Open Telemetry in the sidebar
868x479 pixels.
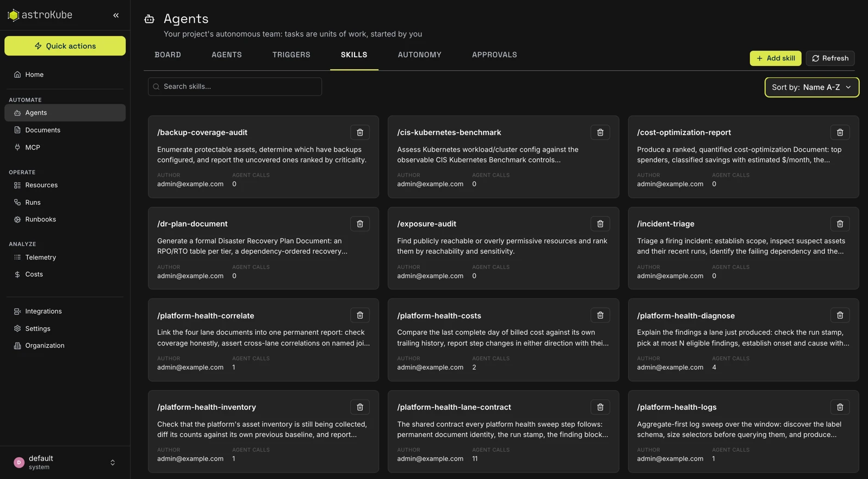[65, 257]
